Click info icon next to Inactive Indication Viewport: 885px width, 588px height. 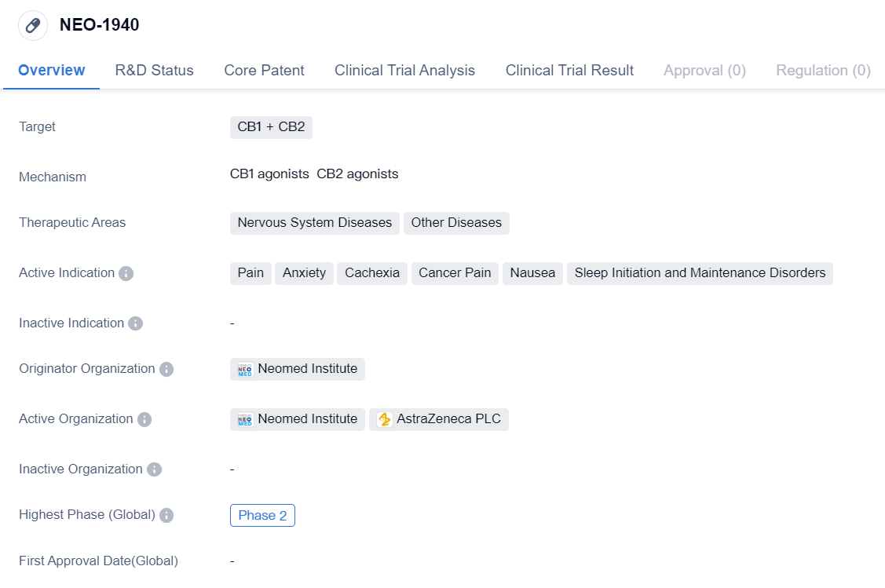[135, 323]
